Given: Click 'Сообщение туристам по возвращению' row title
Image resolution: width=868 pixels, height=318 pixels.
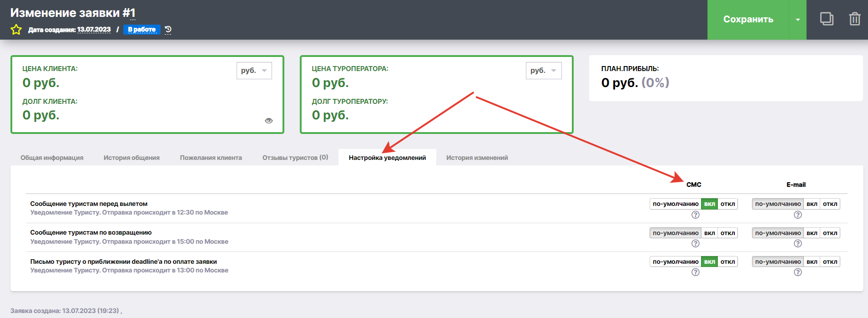Looking at the screenshot, I should click(x=91, y=232).
